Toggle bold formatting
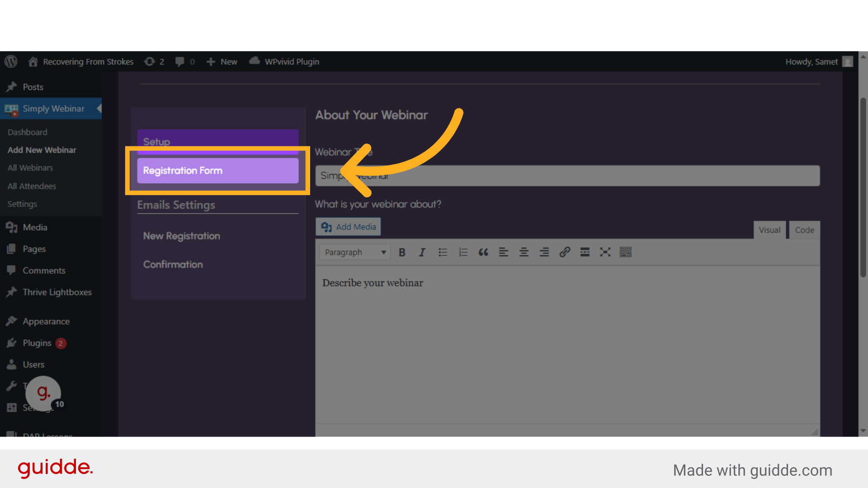 pyautogui.click(x=402, y=252)
